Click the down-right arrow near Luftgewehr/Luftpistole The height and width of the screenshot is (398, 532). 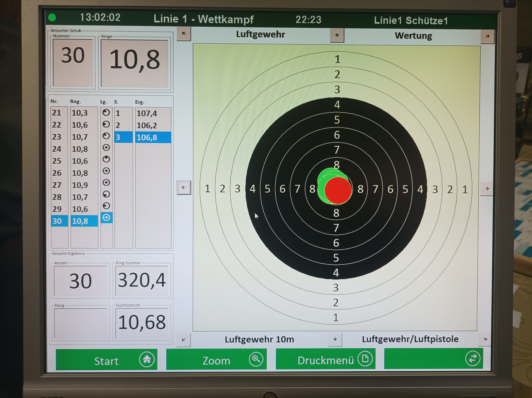coord(485,339)
